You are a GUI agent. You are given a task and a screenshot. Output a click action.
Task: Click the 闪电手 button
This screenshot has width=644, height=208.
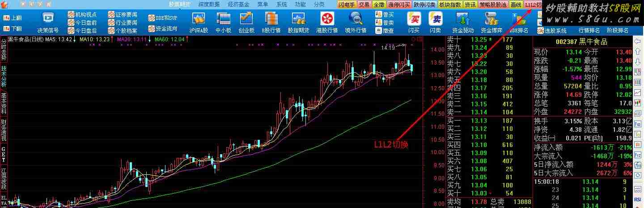347,4
